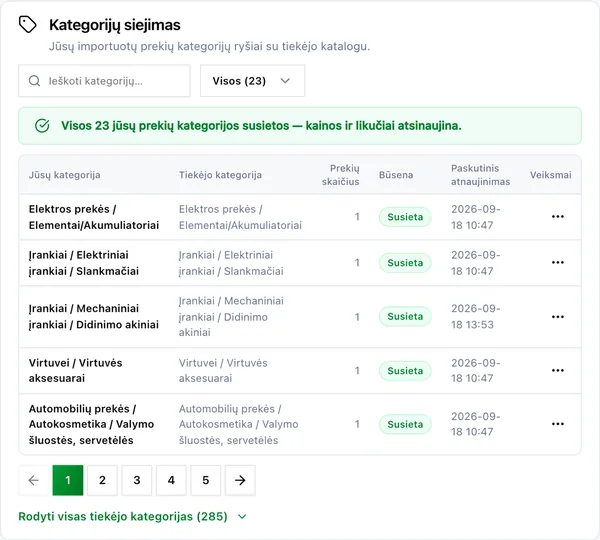This screenshot has height=540, width=600.
Task: Select page 2 in pagination
Action: [102, 480]
